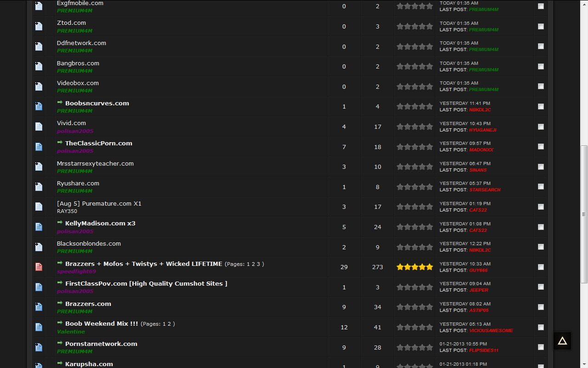This screenshot has height=368, width=588.
Task: Open page 3 of Brazzers + Mofos thread
Action: 258,264
